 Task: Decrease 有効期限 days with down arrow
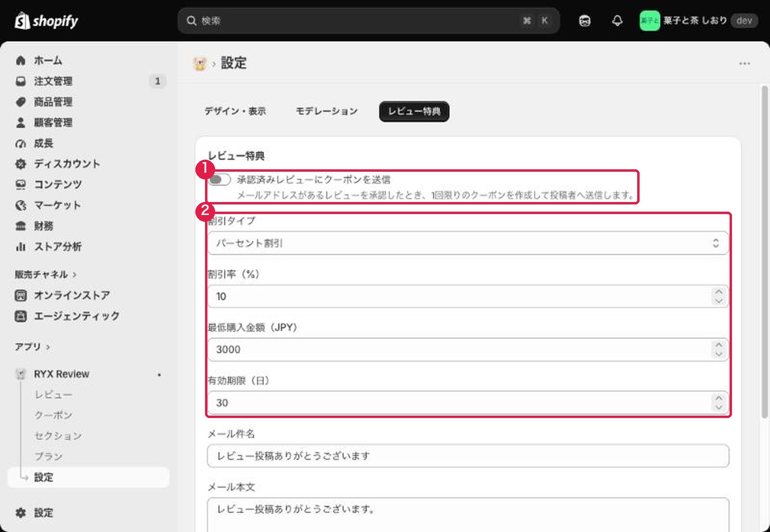coord(719,407)
